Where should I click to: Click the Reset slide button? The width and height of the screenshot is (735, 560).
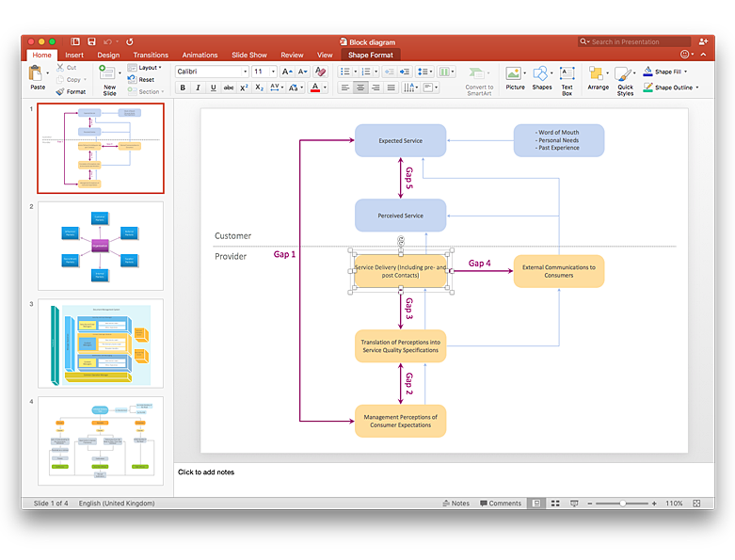tap(146, 80)
